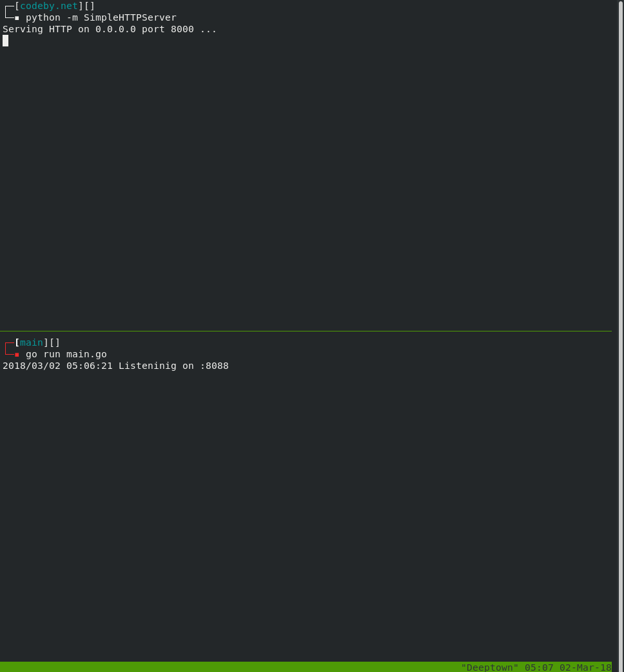
Task: Select the main label in the bottom prompt
Action: (x=32, y=342)
